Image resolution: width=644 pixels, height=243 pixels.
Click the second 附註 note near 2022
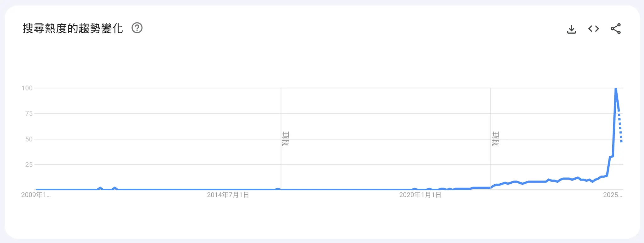coord(495,139)
